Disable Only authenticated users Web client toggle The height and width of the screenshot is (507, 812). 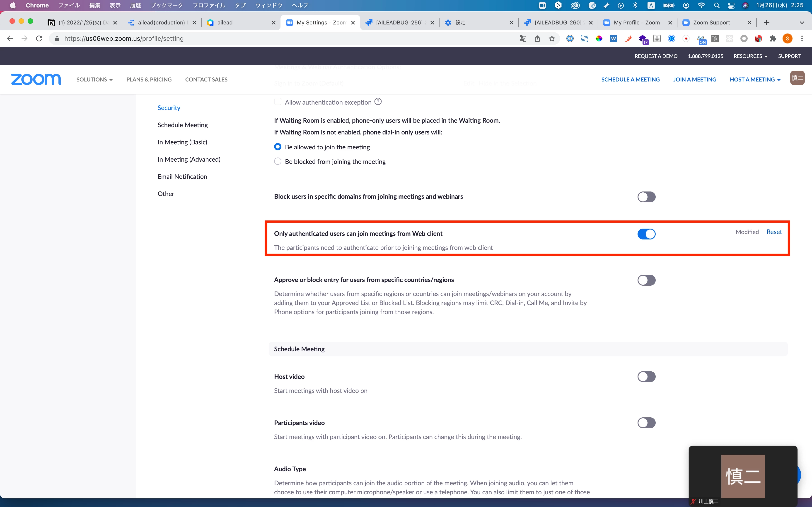(x=646, y=234)
